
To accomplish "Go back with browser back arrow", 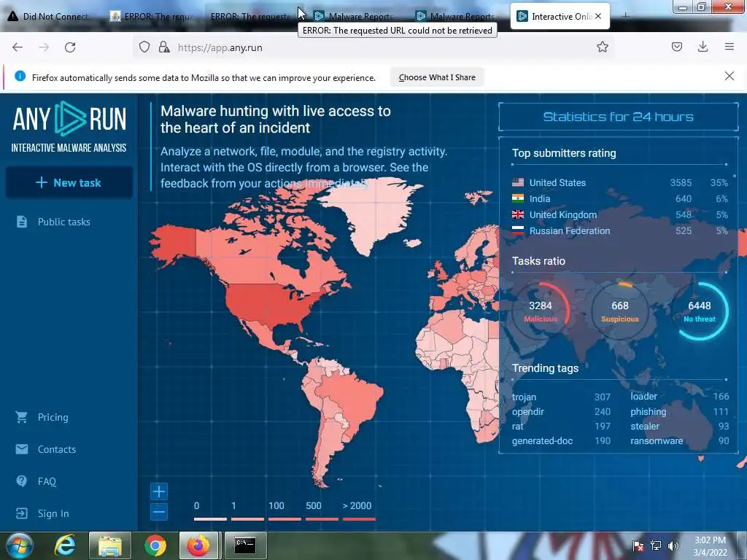I will (x=18, y=47).
